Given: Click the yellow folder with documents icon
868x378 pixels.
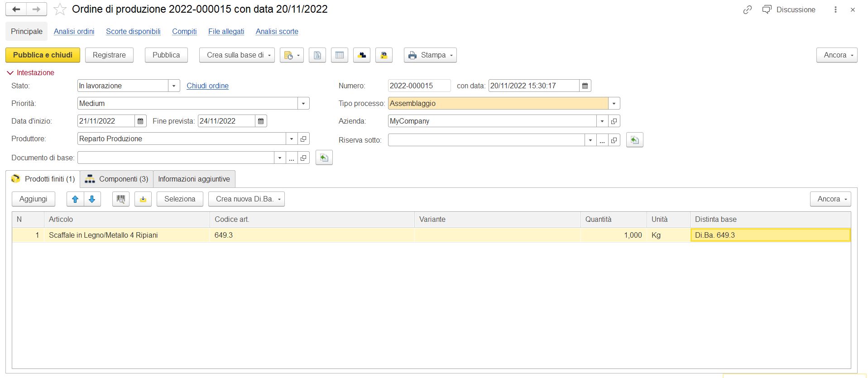Looking at the screenshot, I should 384,55.
